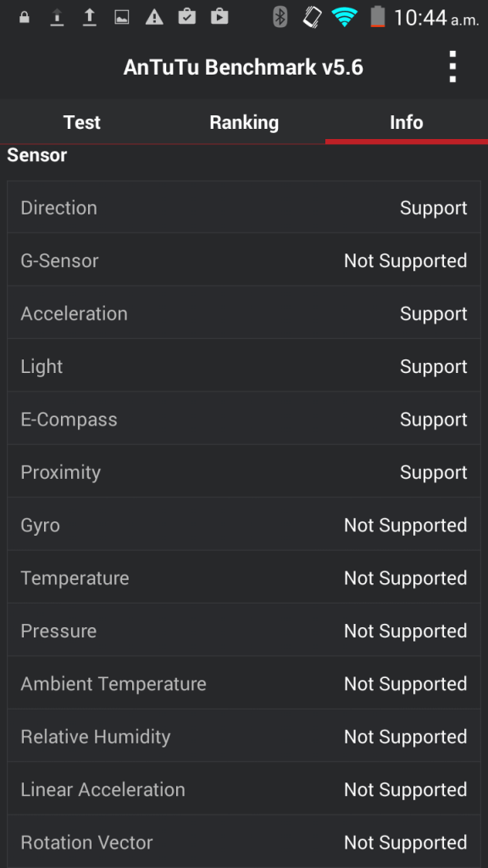This screenshot has width=488, height=868.
Task: Tap the Direction sensor row
Action: pyautogui.click(x=244, y=208)
